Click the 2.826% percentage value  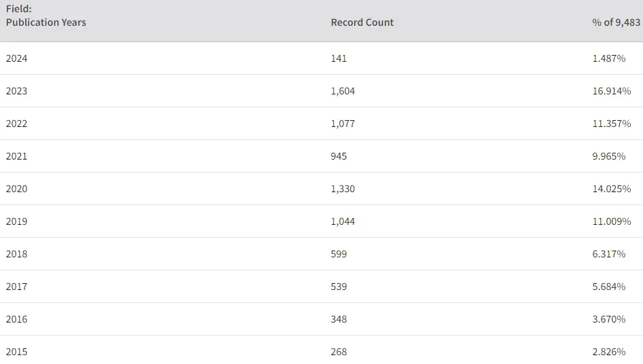pyautogui.click(x=609, y=352)
